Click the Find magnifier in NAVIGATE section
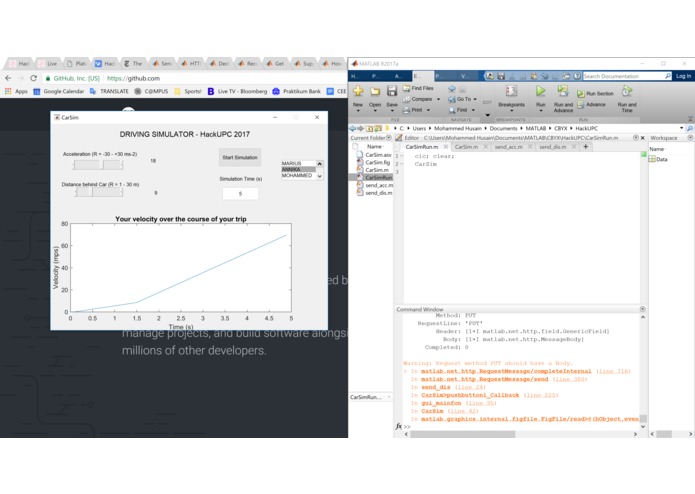Image resolution: width=695 pixels, height=494 pixels. [452, 110]
